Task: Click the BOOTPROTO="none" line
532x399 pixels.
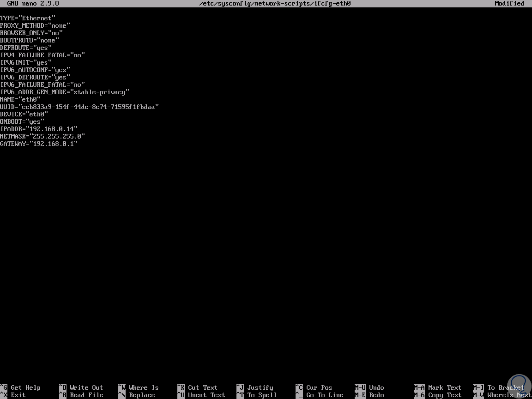Action: (30, 40)
